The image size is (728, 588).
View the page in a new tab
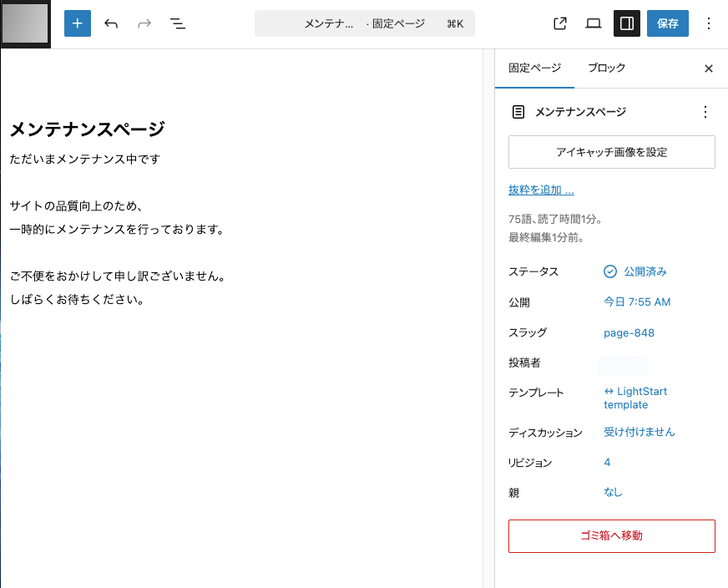click(560, 23)
